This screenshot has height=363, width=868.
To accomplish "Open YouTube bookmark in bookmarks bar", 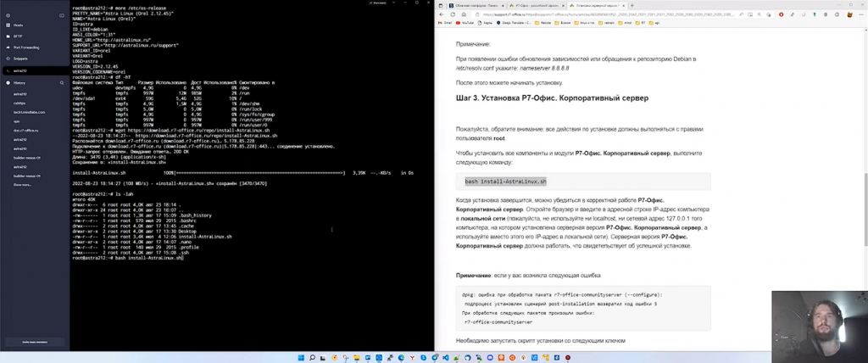I will [x=465, y=23].
